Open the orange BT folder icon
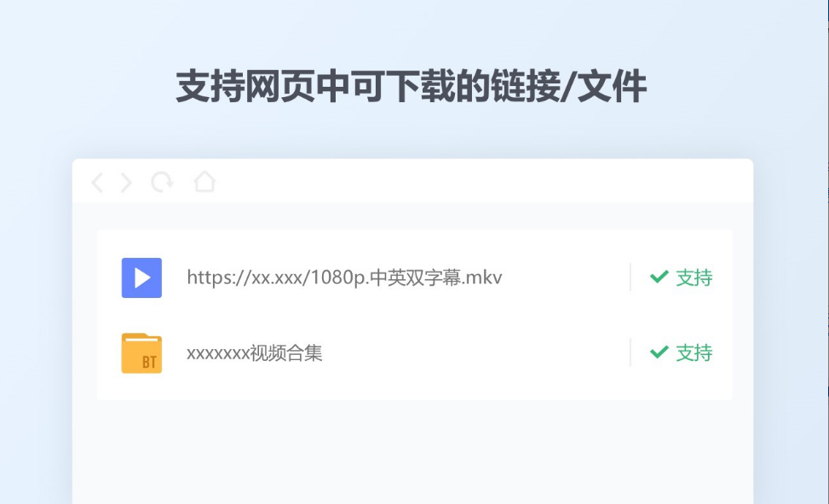 click(x=141, y=353)
